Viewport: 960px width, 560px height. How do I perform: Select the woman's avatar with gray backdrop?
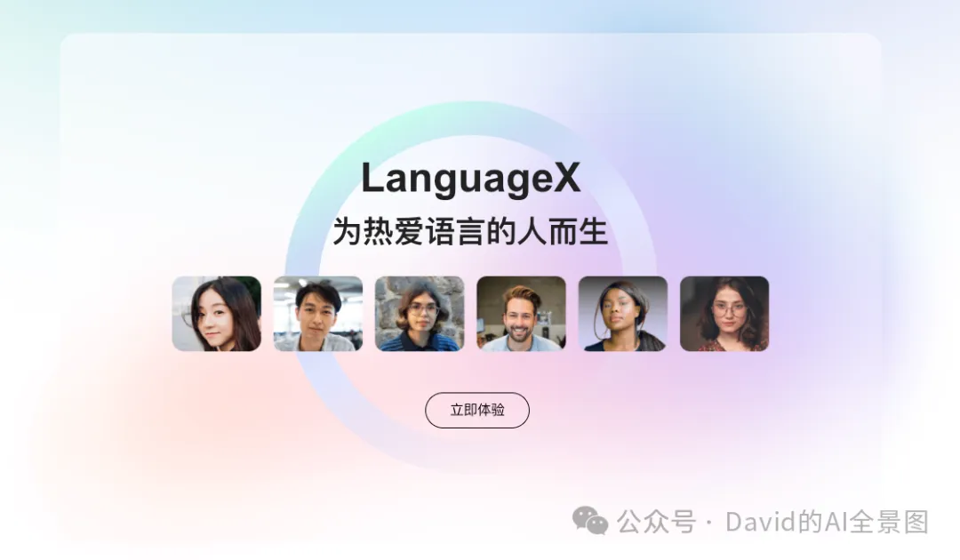click(x=622, y=314)
